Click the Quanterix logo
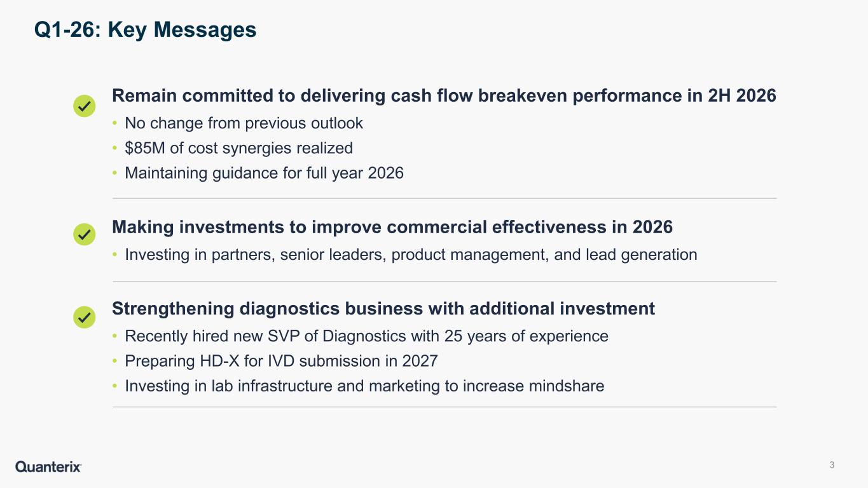Viewport: 868px width, 488px height. 48,467
